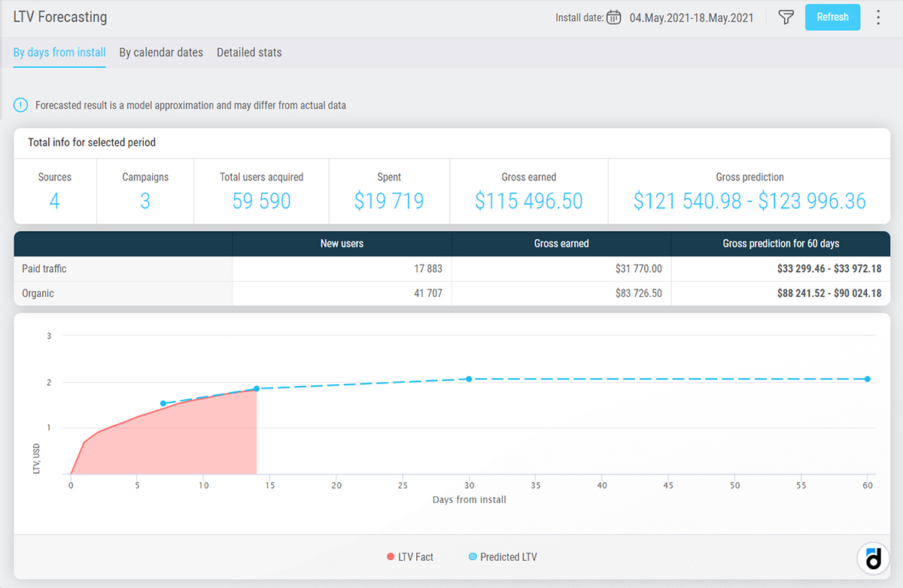Click the Paid traffic row label
This screenshot has width=903, height=588.
(44, 268)
